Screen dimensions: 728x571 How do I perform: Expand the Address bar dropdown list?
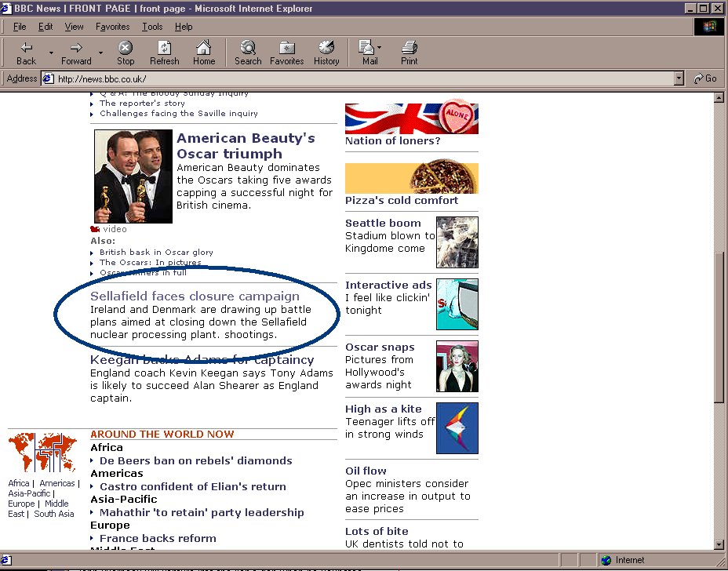coord(679,78)
